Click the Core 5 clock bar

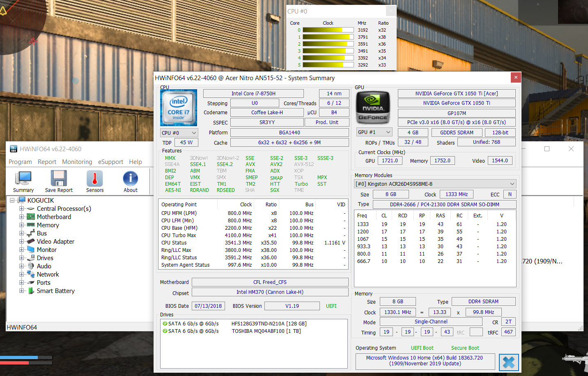pos(328,65)
